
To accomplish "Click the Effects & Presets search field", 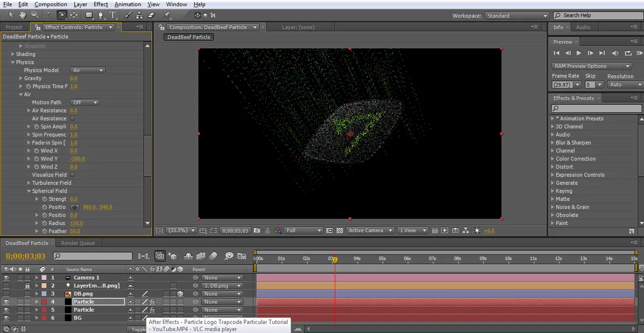I will (597, 108).
